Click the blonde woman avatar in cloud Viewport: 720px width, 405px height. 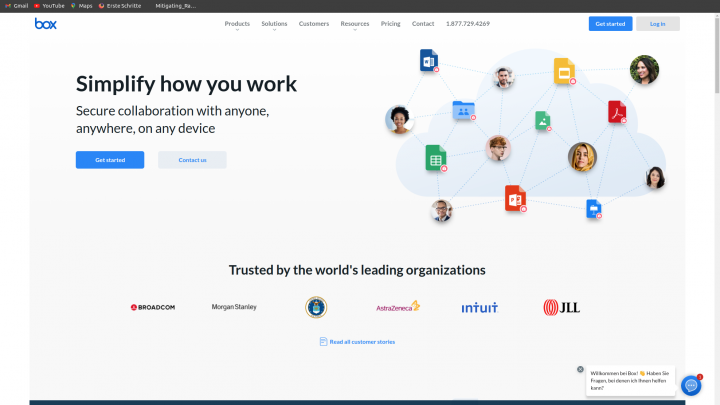582,157
